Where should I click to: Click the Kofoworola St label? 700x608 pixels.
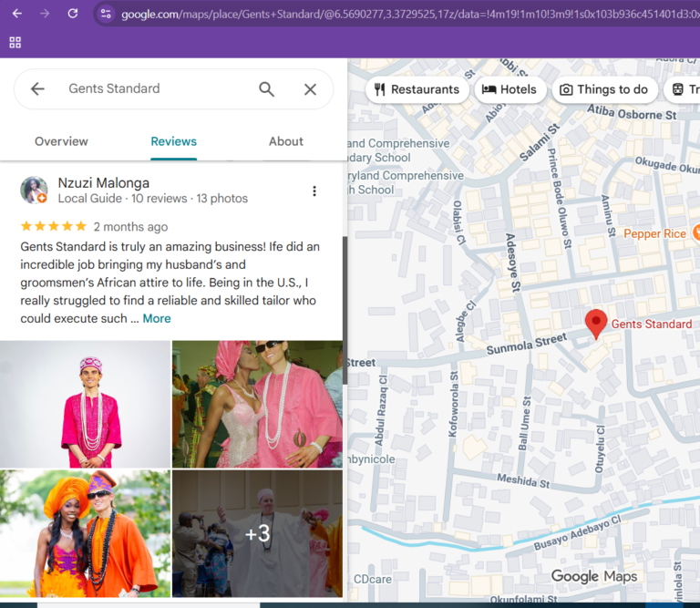point(453,404)
